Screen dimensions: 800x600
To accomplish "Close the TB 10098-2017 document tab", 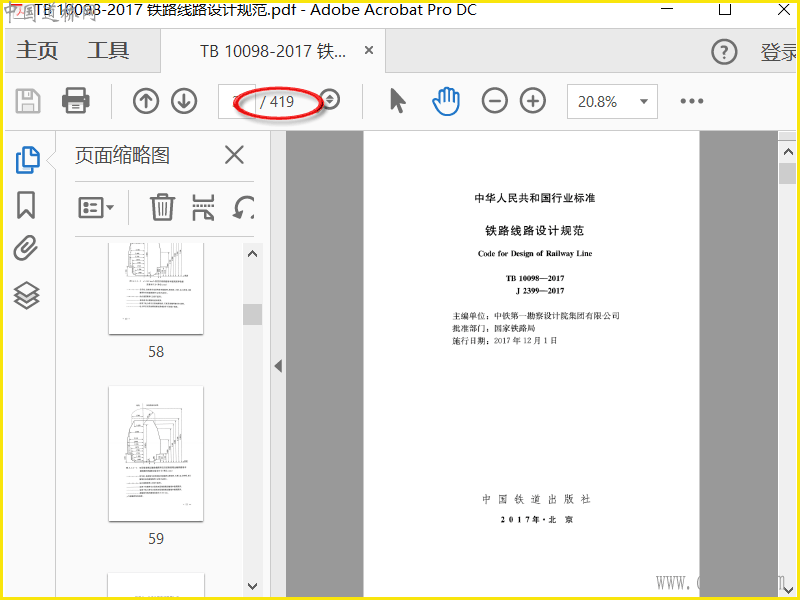I will point(369,50).
